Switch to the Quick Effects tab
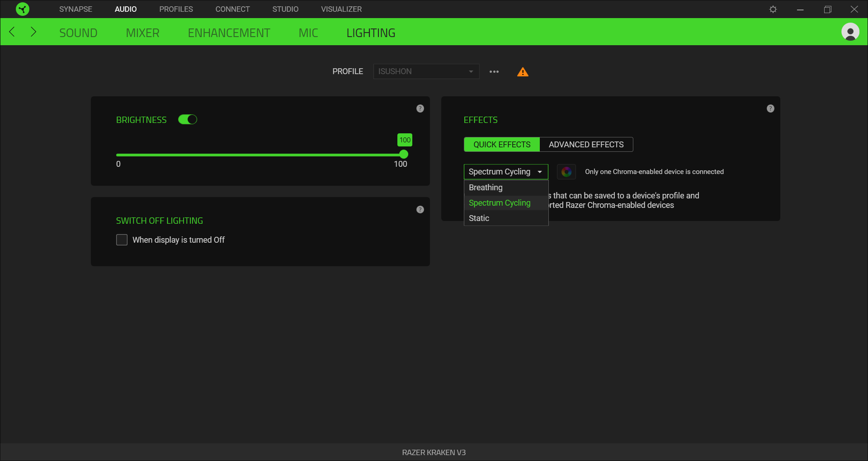The height and width of the screenshot is (461, 868). [x=502, y=145]
